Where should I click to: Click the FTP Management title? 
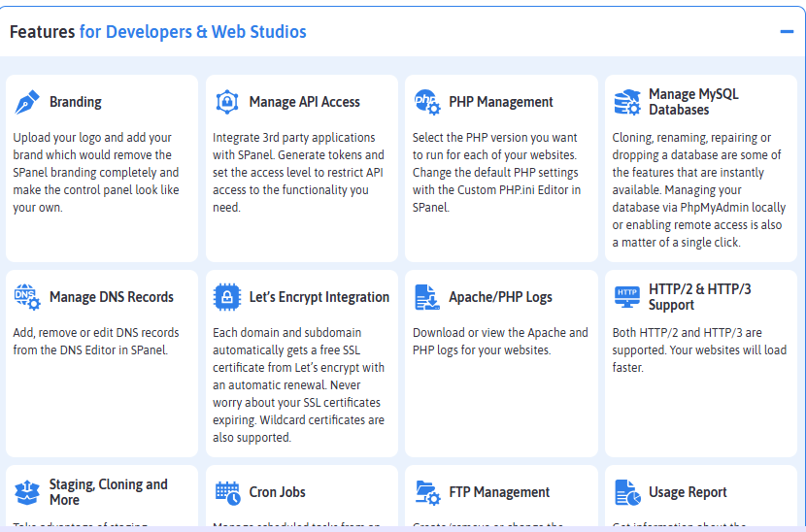(x=499, y=492)
